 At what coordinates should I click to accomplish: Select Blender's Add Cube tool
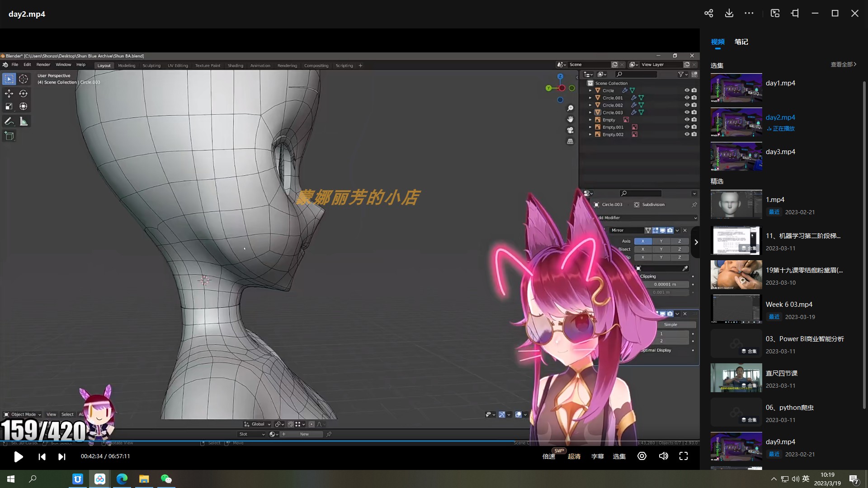point(9,136)
